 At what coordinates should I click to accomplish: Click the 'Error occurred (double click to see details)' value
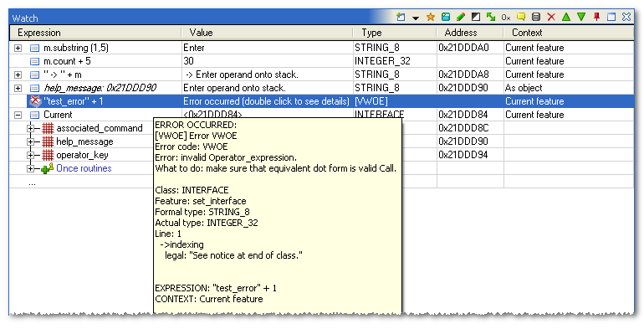(x=266, y=101)
